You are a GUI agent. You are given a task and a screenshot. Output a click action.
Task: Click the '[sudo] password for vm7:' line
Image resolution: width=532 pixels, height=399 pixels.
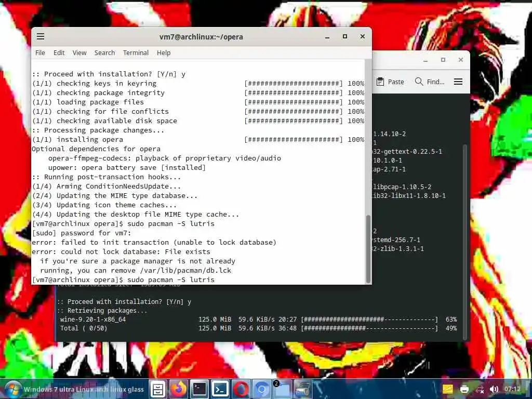pyautogui.click(x=82, y=233)
